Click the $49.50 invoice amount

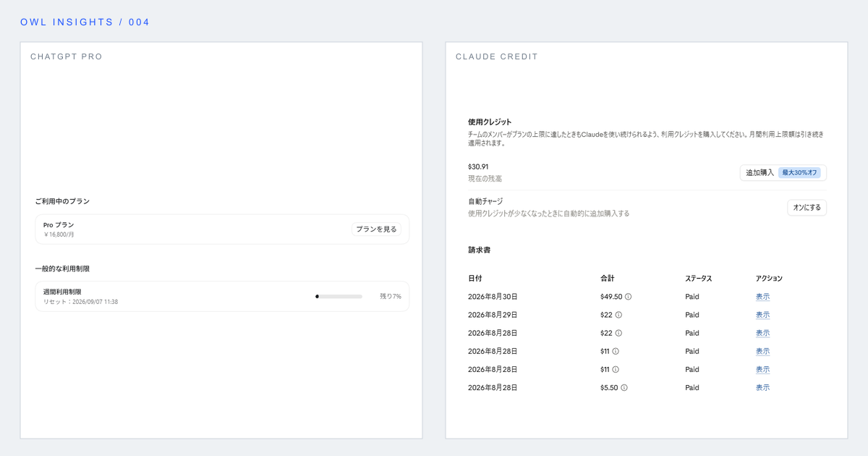coord(611,297)
